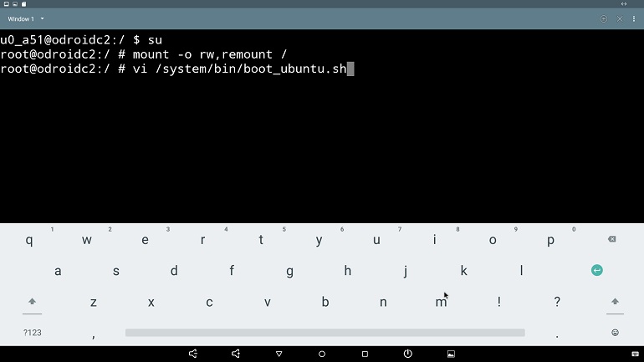Screen dimensions: 644x362
Task: Tap the Android home circle button
Action: [322, 354]
